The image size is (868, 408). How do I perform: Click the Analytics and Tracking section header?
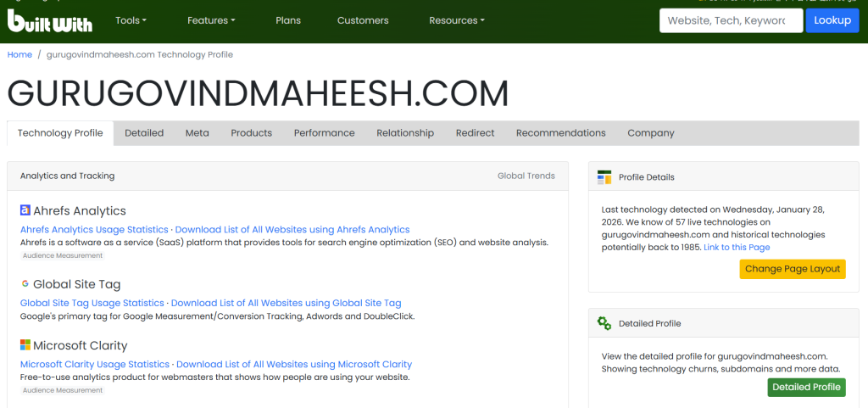(68, 176)
